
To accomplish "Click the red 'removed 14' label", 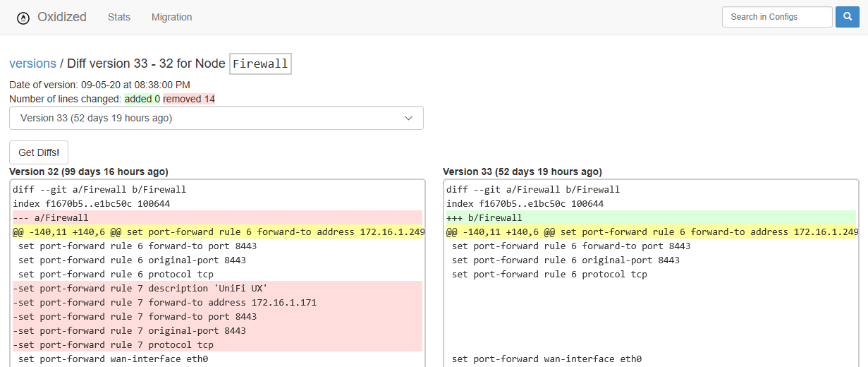I will tap(189, 99).
